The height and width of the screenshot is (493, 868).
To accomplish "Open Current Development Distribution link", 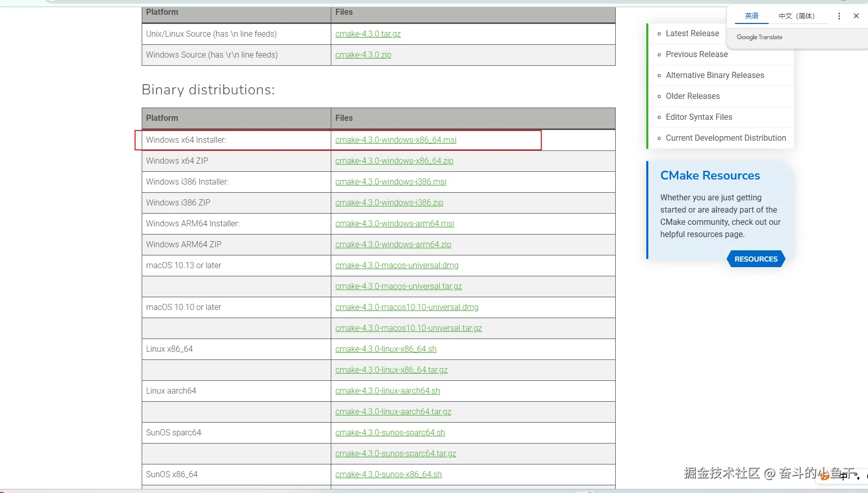I will coord(726,138).
